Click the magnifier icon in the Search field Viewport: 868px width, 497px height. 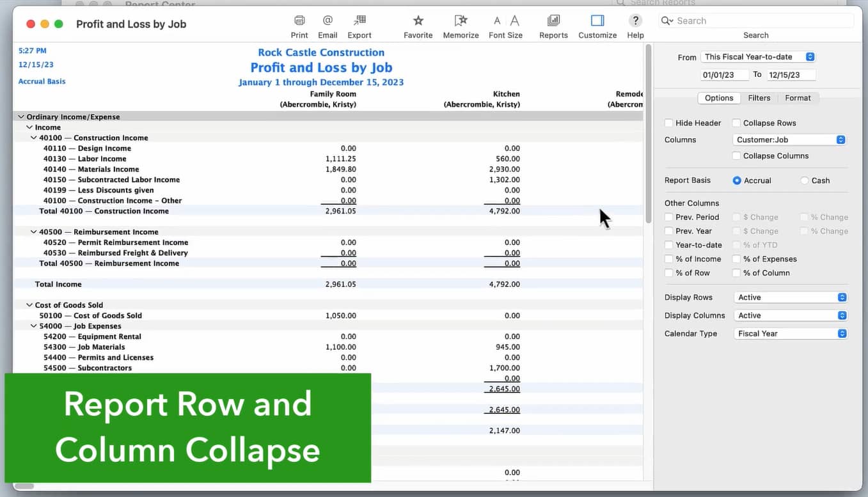(x=667, y=20)
